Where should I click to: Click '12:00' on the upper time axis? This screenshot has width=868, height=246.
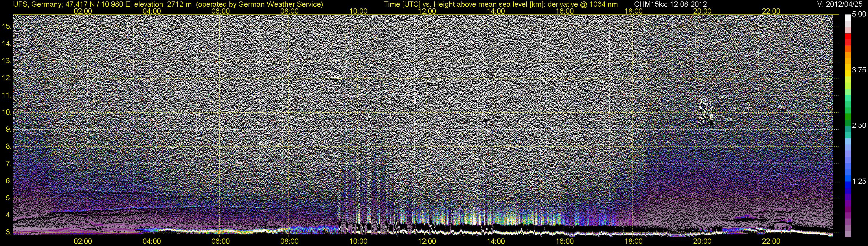point(427,11)
